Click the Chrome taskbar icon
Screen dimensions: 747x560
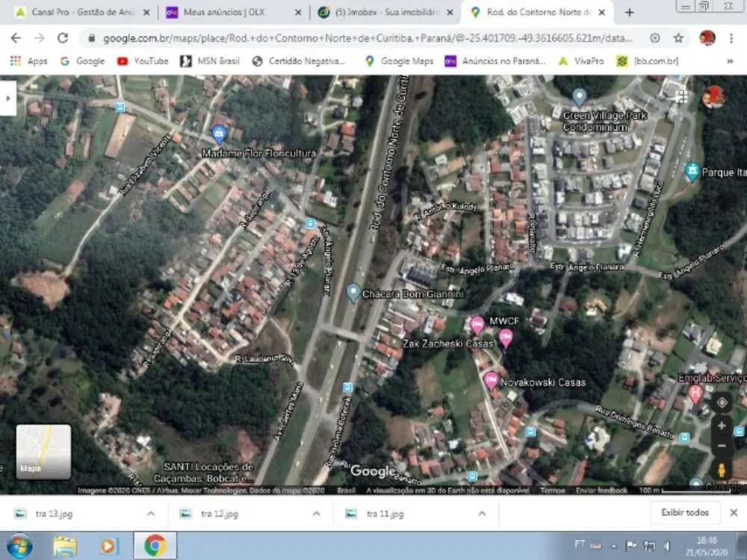click(x=155, y=546)
